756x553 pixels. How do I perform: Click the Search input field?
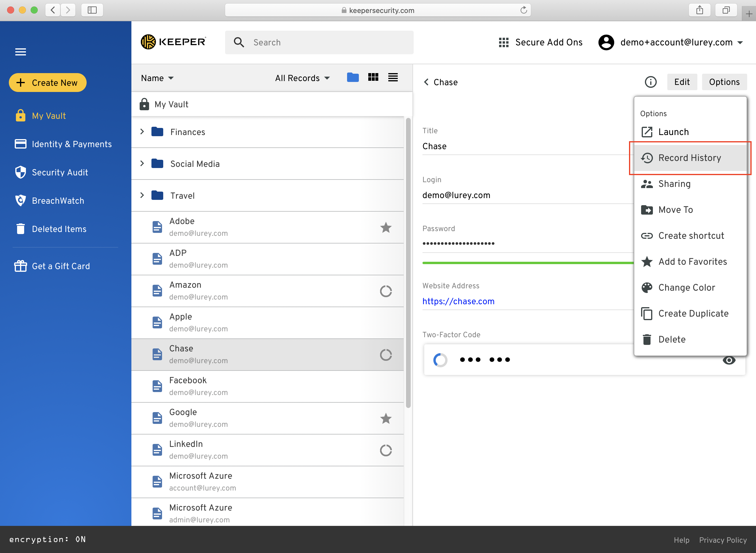(x=319, y=42)
